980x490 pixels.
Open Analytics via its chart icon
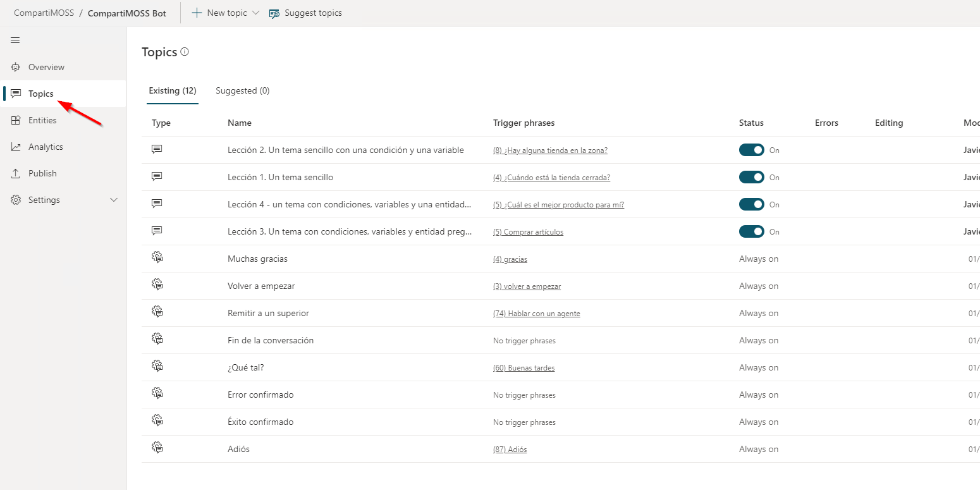pyautogui.click(x=16, y=147)
